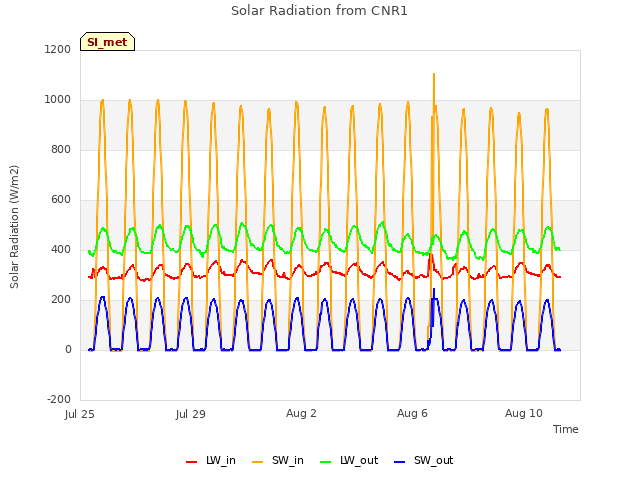Toggle the SW_in series in legend
The height and width of the screenshot is (480, 640).
[278, 460]
